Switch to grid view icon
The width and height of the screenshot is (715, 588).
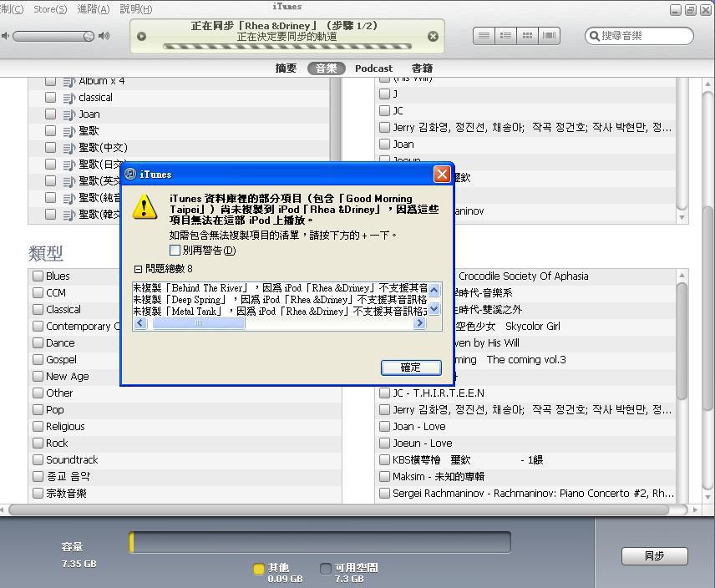tap(527, 36)
